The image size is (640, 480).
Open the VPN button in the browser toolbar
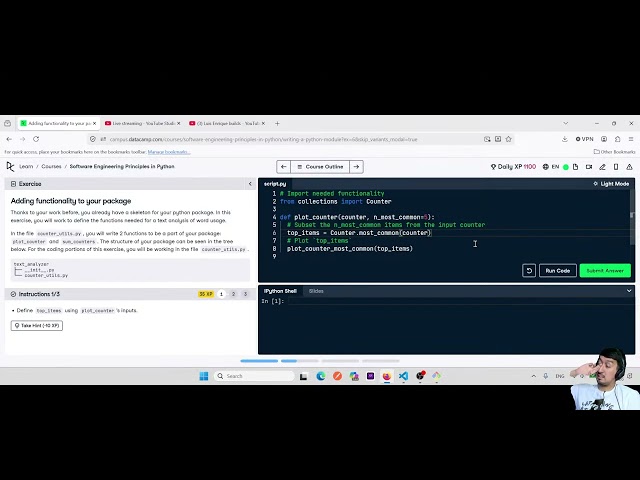[584, 139]
